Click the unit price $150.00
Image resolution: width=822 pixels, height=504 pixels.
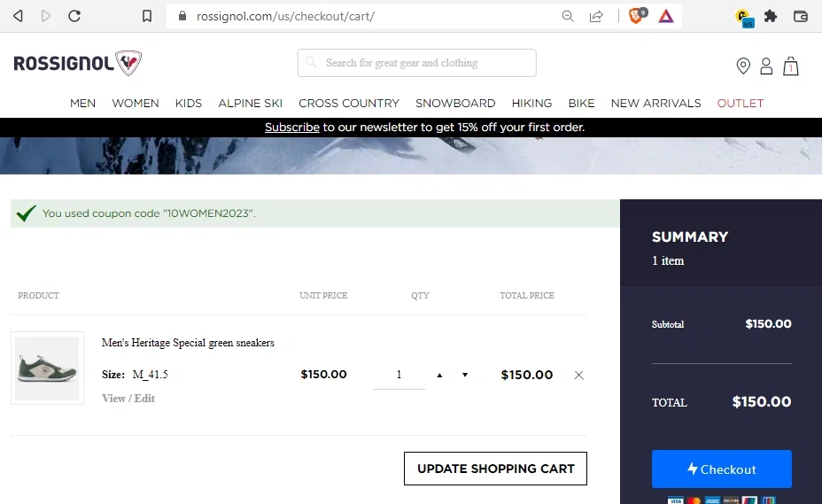pyautogui.click(x=323, y=375)
